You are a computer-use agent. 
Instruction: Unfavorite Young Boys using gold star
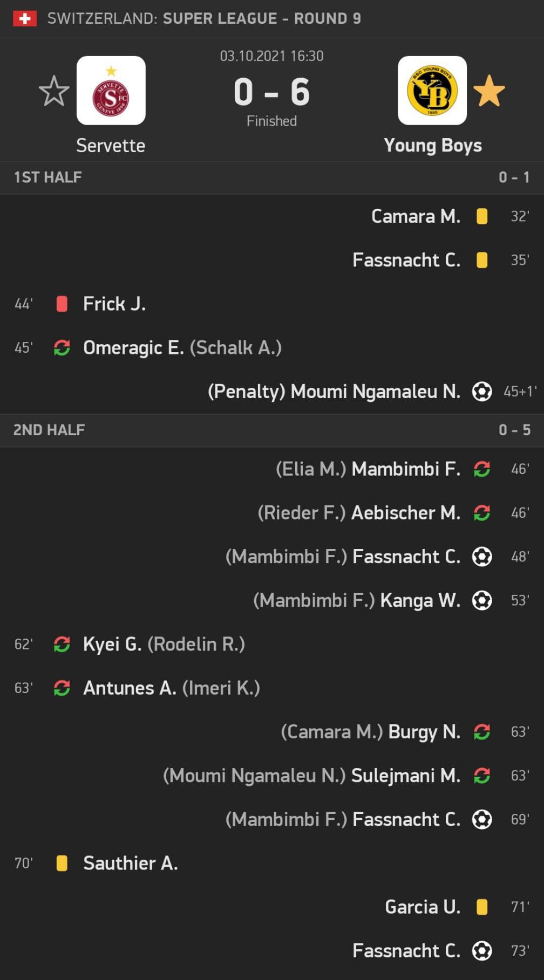pos(489,91)
